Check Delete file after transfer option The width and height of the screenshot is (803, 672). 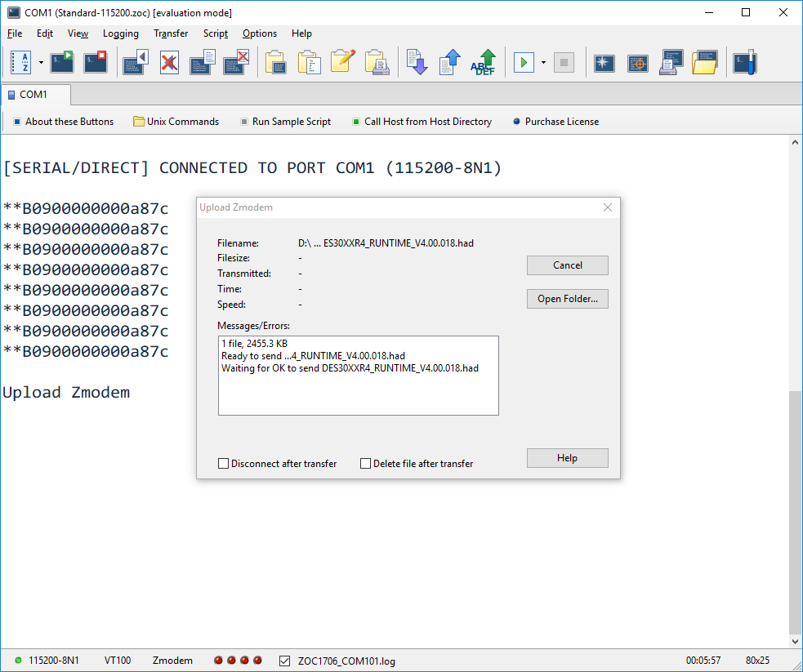(x=366, y=464)
